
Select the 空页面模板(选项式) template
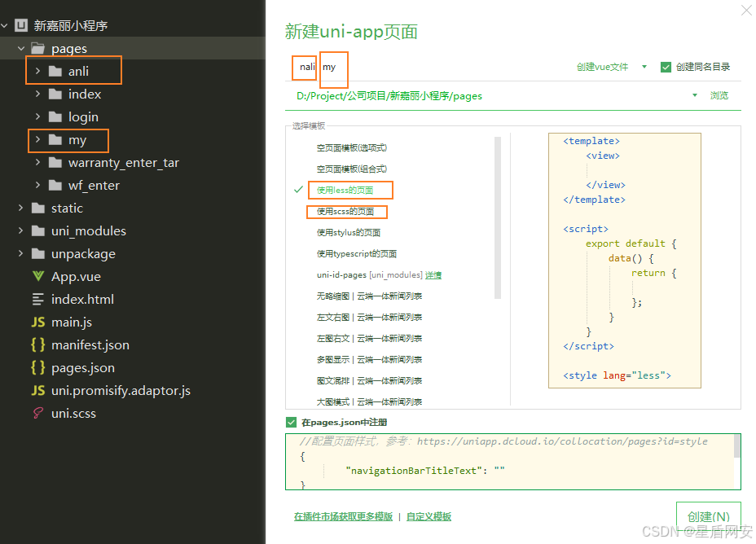(x=351, y=148)
